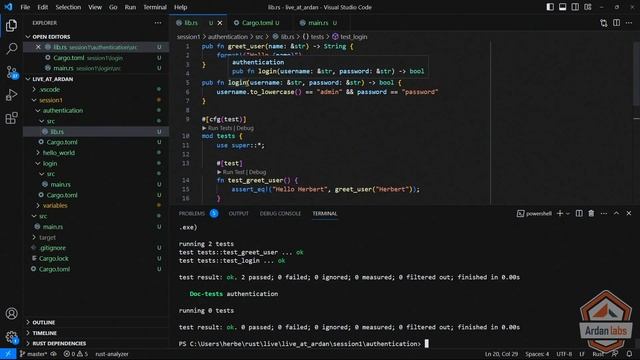The width and height of the screenshot is (640, 360).
Task: Expand the hello_world folder
Action: (x=59, y=153)
